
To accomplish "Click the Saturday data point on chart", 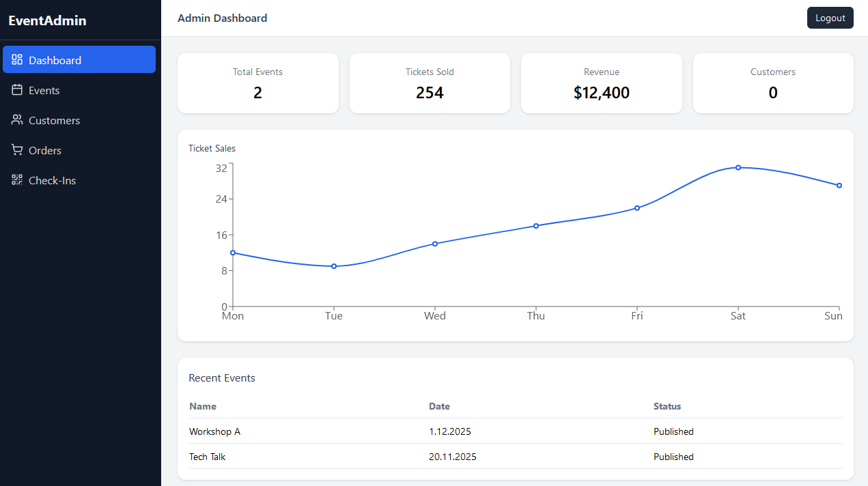I will (738, 167).
